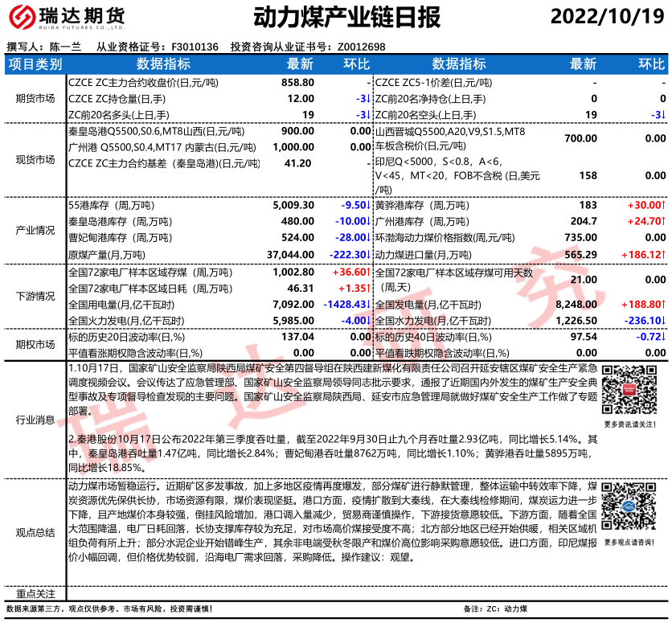Select the 期货市场 category cell

coord(35,98)
